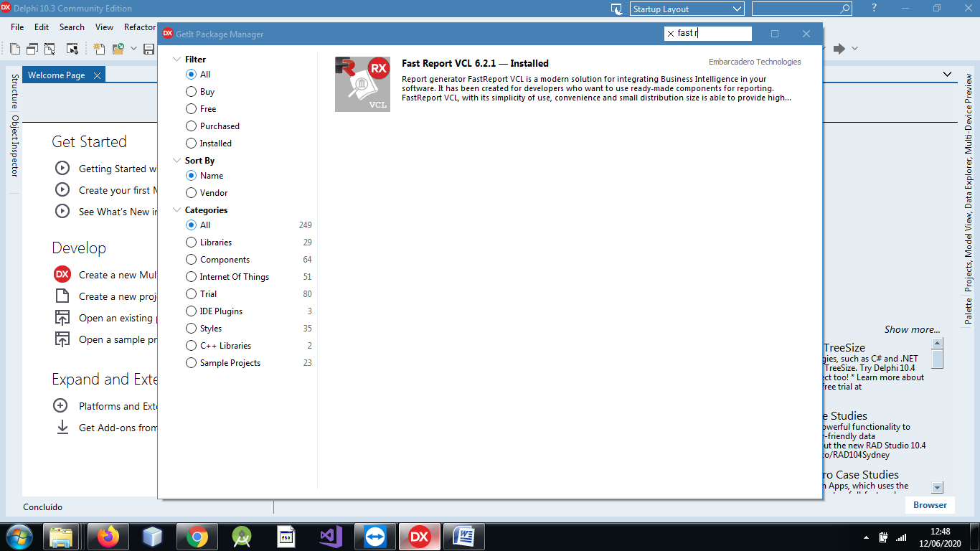Select the Free filter option
This screenshot has width=980, height=551.
coord(201,109)
